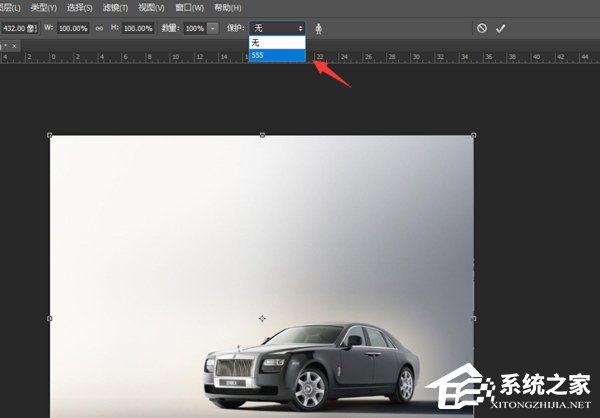
Task: Click the top-center transform handle
Action: (263, 135)
